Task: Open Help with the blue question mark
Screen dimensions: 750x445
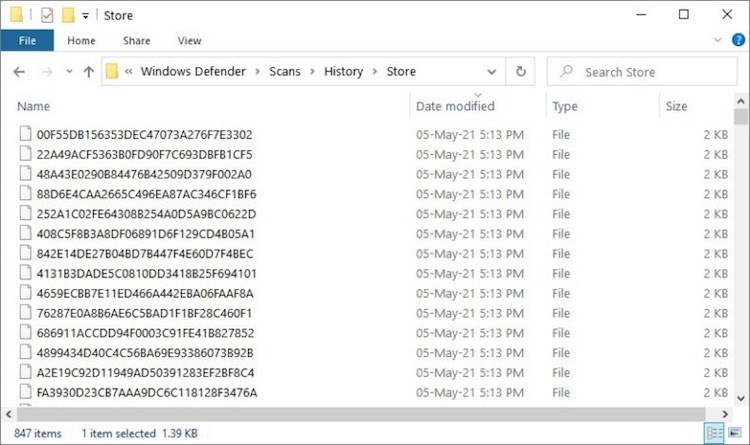Action: (738, 40)
